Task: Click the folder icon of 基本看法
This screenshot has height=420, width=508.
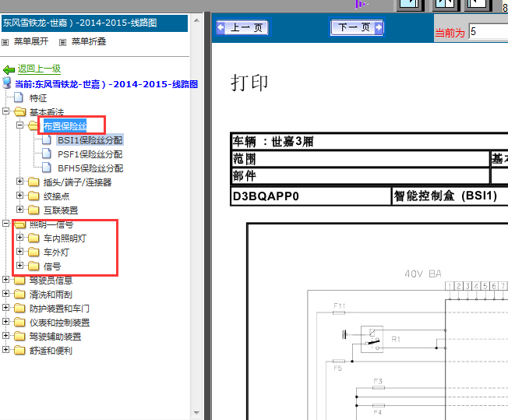Action: (20, 111)
